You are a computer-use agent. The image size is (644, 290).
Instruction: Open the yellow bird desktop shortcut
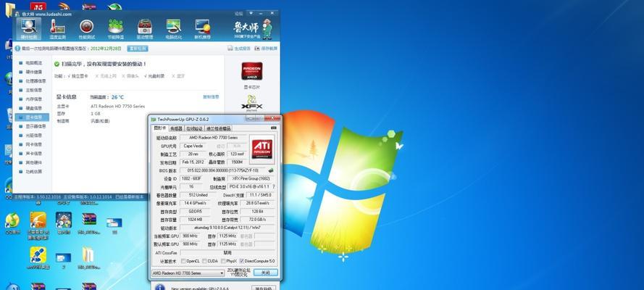(38, 221)
